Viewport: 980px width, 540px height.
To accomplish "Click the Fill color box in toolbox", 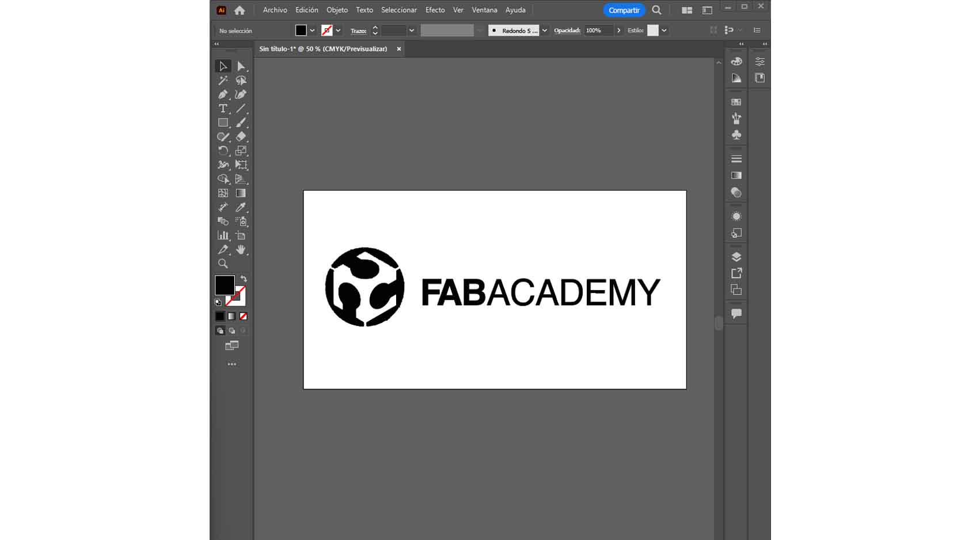I will click(225, 285).
